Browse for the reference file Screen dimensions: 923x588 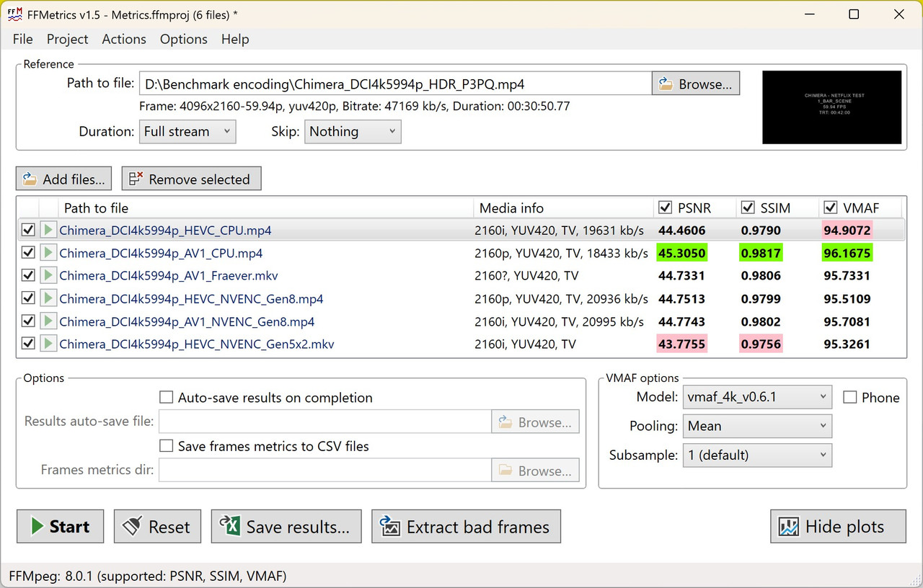[x=696, y=84]
